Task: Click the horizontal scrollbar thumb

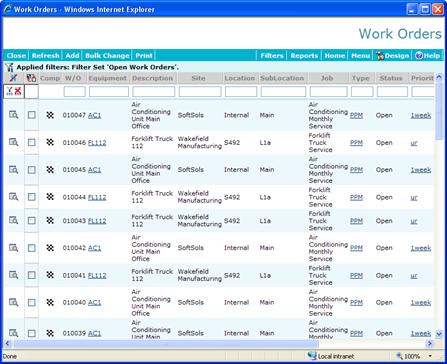Action: click(x=166, y=344)
